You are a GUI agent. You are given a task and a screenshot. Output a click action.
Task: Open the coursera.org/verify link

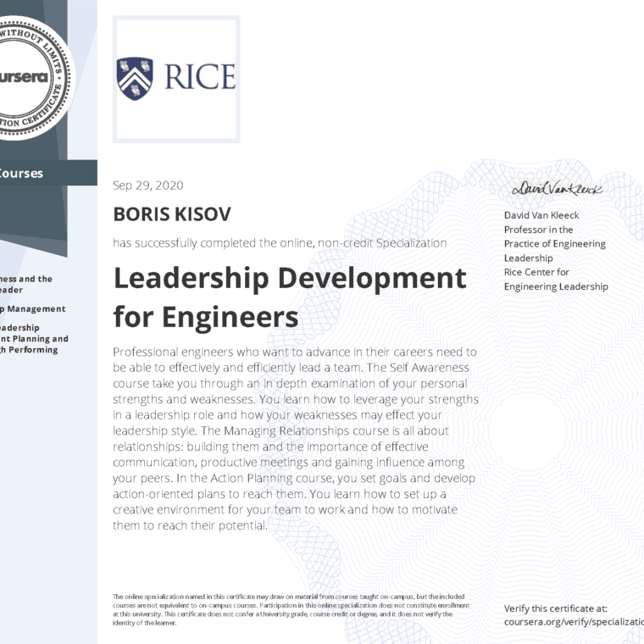[574, 622]
